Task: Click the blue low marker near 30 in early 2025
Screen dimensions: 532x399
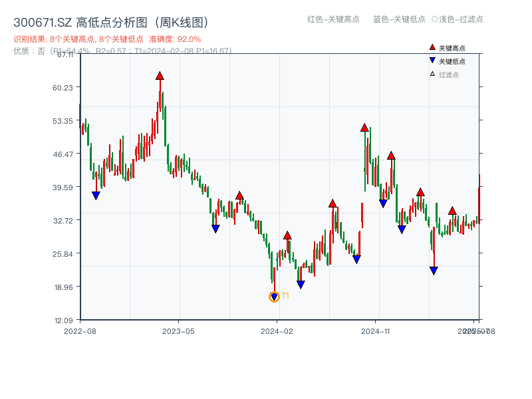Action: click(x=402, y=229)
